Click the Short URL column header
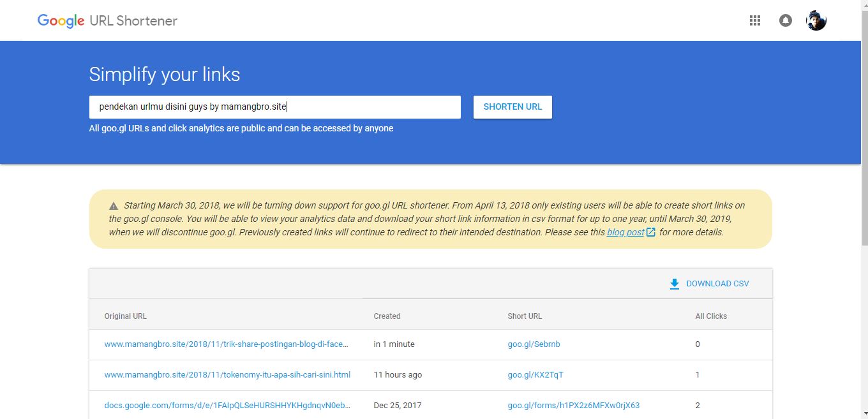This screenshot has width=868, height=419. click(x=525, y=316)
